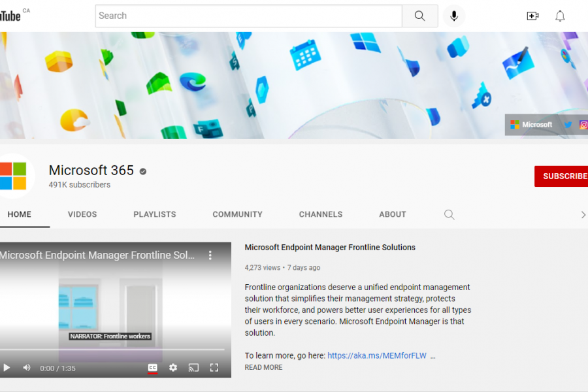Start voice search with microphone icon
The image size is (588, 392).
tap(454, 16)
